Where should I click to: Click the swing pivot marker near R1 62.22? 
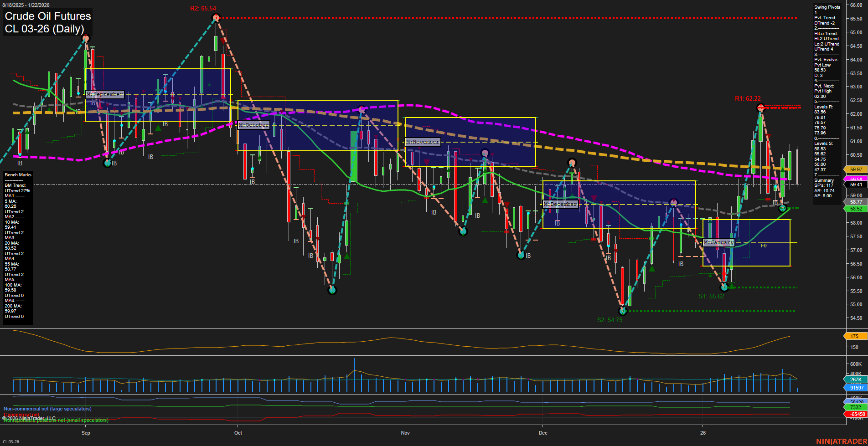759,108
